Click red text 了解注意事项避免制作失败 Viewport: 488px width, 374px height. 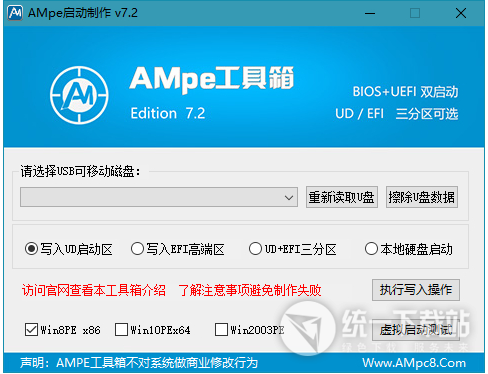click(250, 290)
